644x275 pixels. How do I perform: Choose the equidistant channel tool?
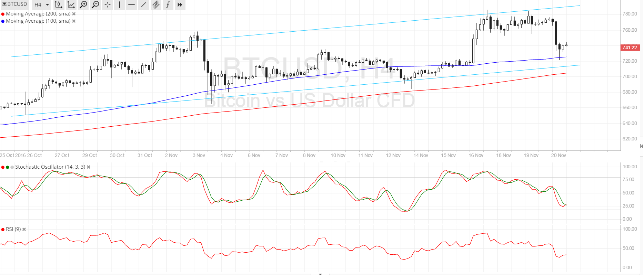coord(156,4)
